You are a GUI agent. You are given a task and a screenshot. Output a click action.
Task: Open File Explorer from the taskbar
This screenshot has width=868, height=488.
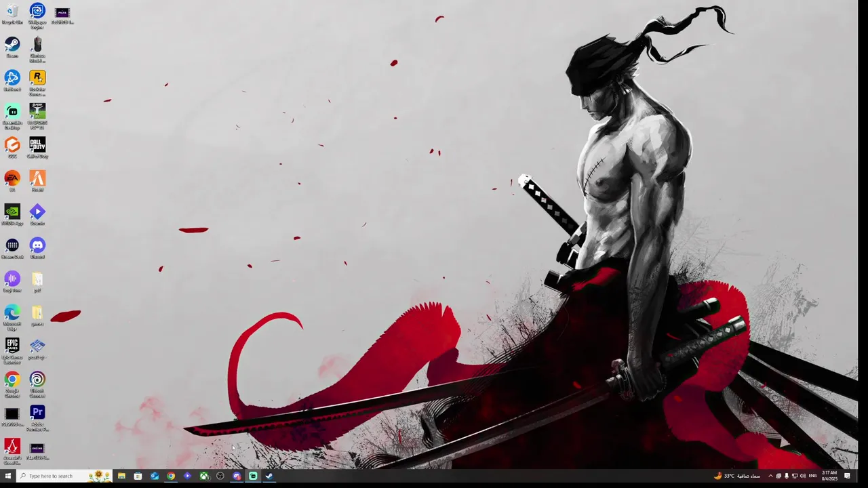point(121,476)
